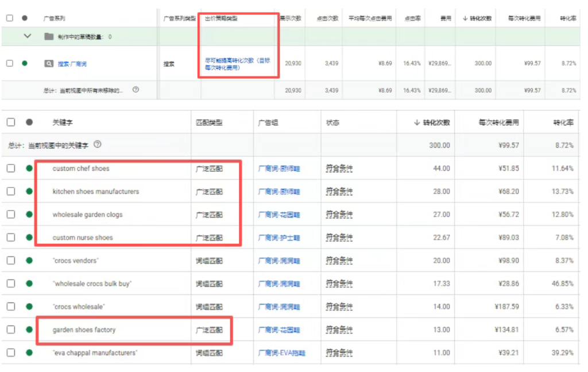Tick checkbox for kitchen shoes manufacturers keyword
588x372 pixels.
pyautogui.click(x=10, y=191)
